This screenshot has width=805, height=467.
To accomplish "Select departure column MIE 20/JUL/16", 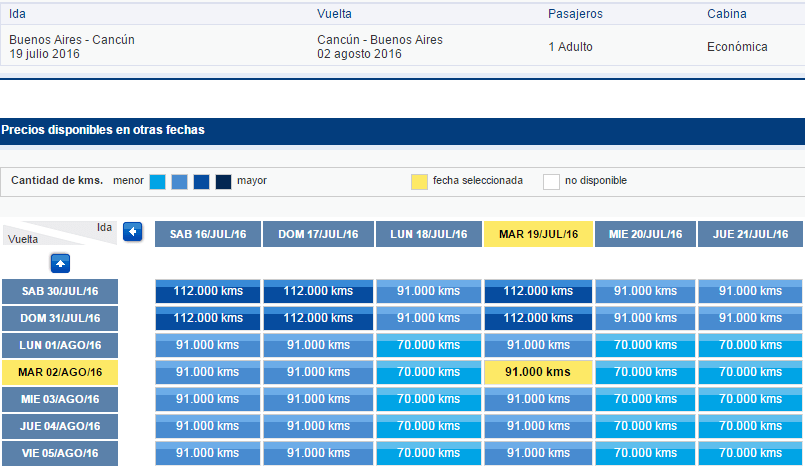I will (645, 234).
